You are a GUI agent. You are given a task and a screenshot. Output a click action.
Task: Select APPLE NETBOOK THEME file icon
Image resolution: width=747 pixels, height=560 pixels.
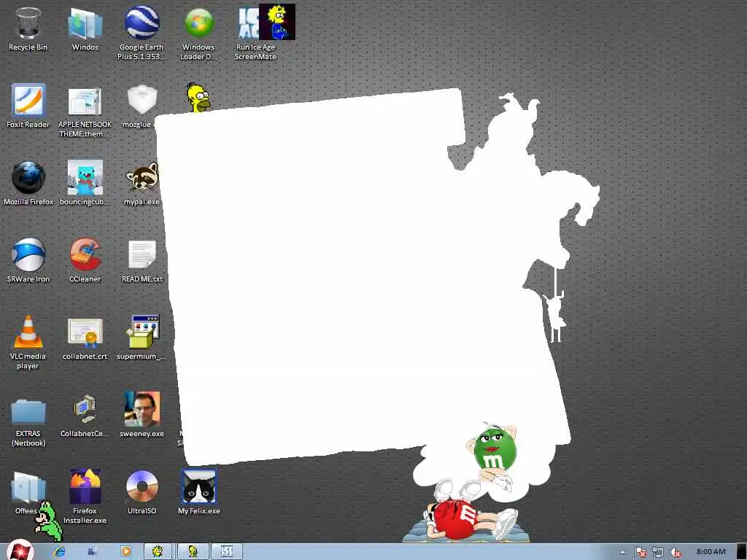(85, 101)
